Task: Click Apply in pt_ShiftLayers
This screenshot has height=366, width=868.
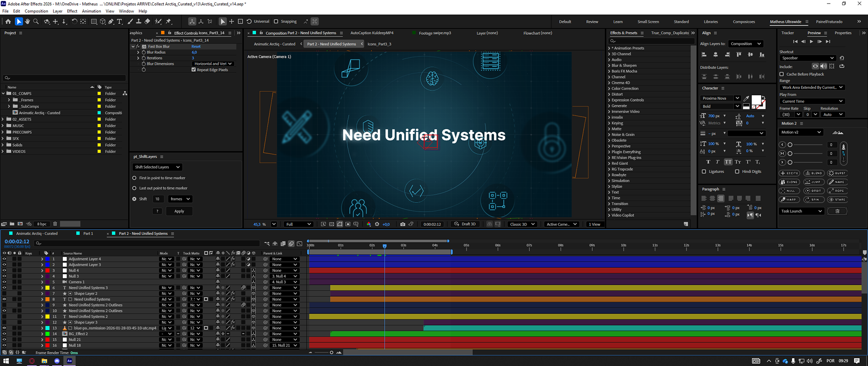Action: click(179, 211)
